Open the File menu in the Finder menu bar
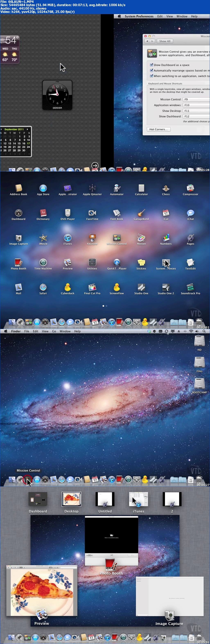Viewport: 210px width, 644px height. click(27, 331)
